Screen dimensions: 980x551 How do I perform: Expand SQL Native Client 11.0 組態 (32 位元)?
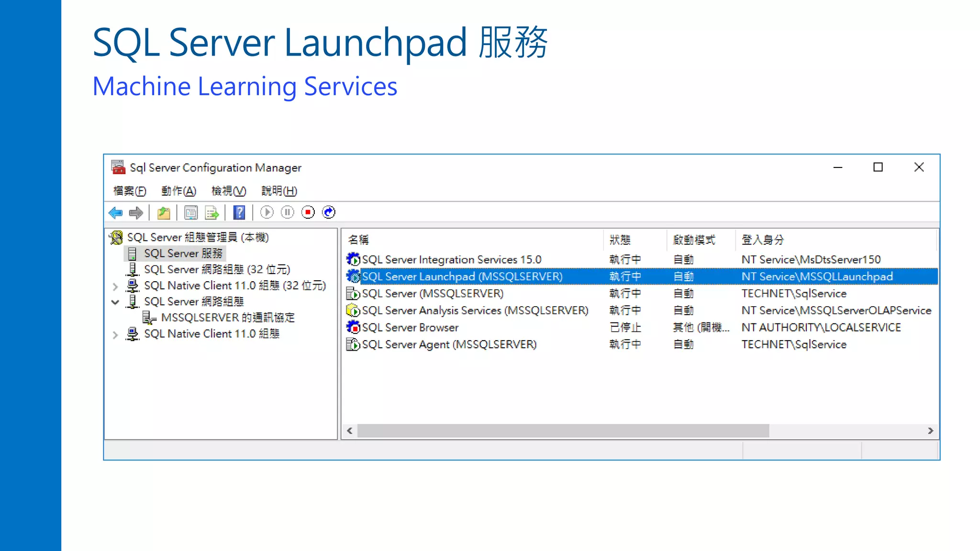click(115, 287)
